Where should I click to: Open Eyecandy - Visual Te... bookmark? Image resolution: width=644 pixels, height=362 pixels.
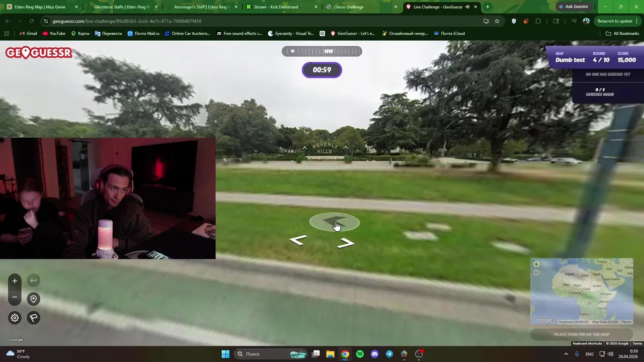pos(291,34)
